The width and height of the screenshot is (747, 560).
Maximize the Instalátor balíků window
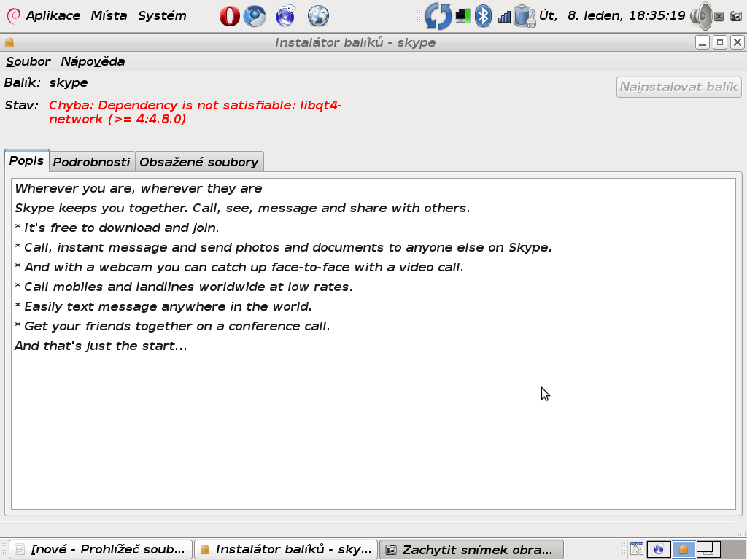pyautogui.click(x=720, y=42)
